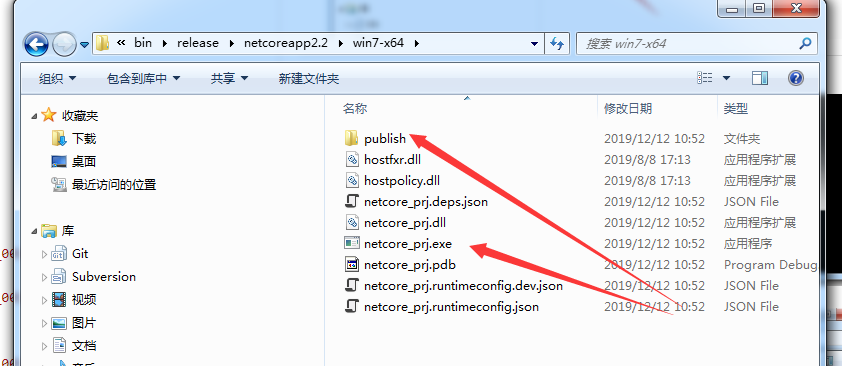Image resolution: width=842 pixels, height=366 pixels.
Task: Collapse the 库 libraries group
Action: [35, 232]
